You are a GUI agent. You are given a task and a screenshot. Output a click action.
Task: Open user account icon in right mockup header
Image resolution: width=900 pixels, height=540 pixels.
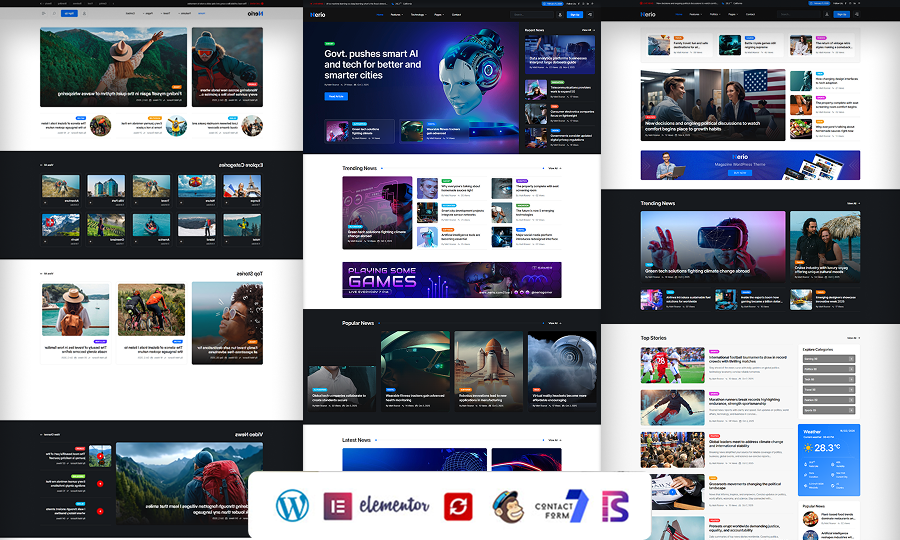point(827,14)
